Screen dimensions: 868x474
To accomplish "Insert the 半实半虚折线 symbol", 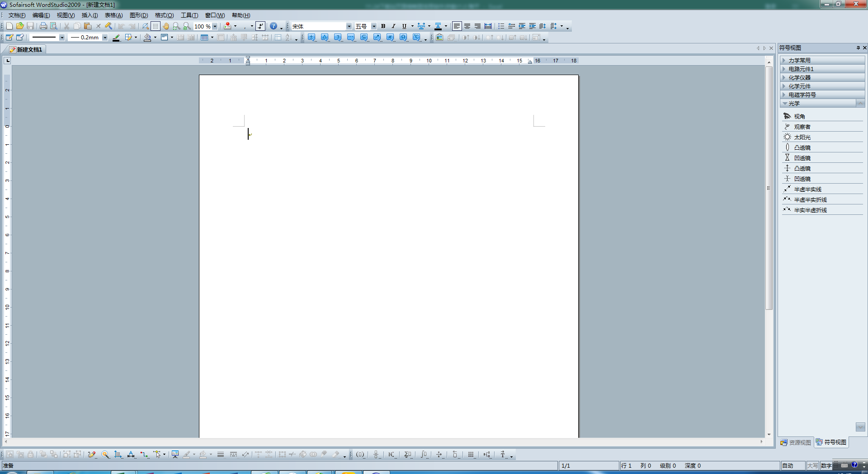I will pyautogui.click(x=823, y=210).
